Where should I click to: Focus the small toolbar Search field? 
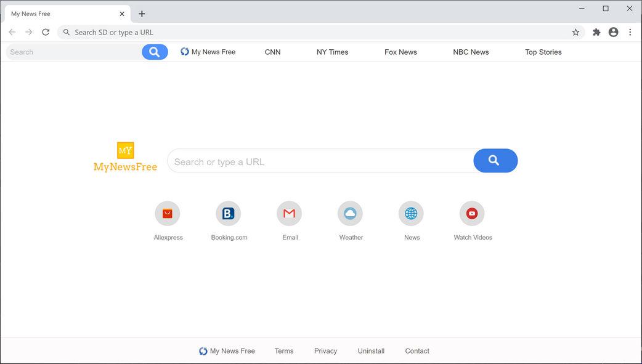point(74,52)
